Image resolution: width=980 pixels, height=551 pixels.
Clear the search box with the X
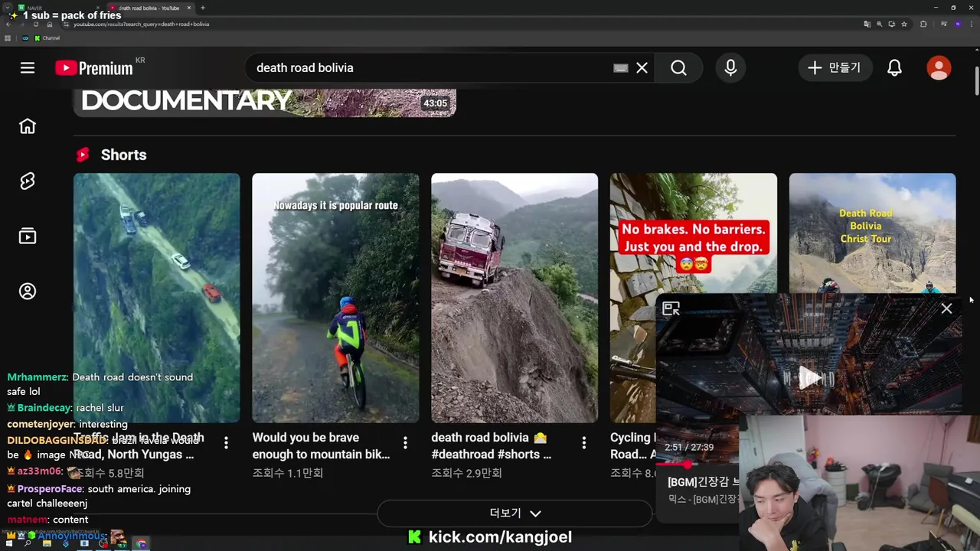point(642,68)
